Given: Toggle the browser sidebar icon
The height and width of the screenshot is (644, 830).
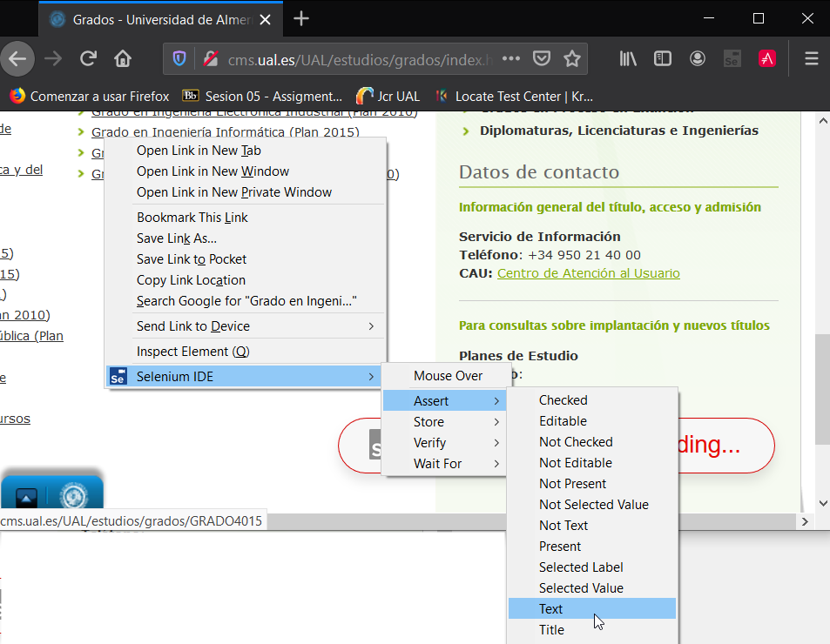Looking at the screenshot, I should click(x=662, y=58).
